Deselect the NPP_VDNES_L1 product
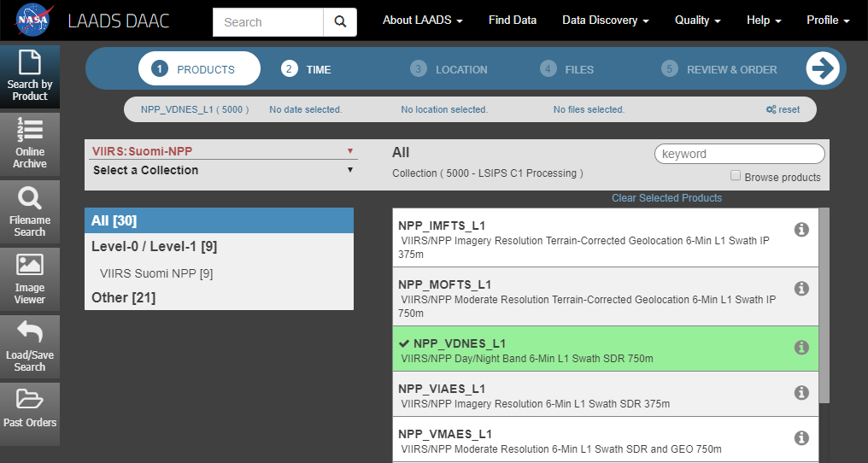Screen dimensions: 868x463 606,349
